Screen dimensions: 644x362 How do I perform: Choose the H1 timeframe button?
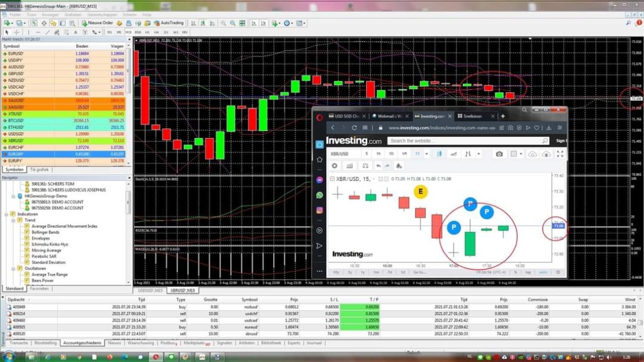tap(147, 32)
